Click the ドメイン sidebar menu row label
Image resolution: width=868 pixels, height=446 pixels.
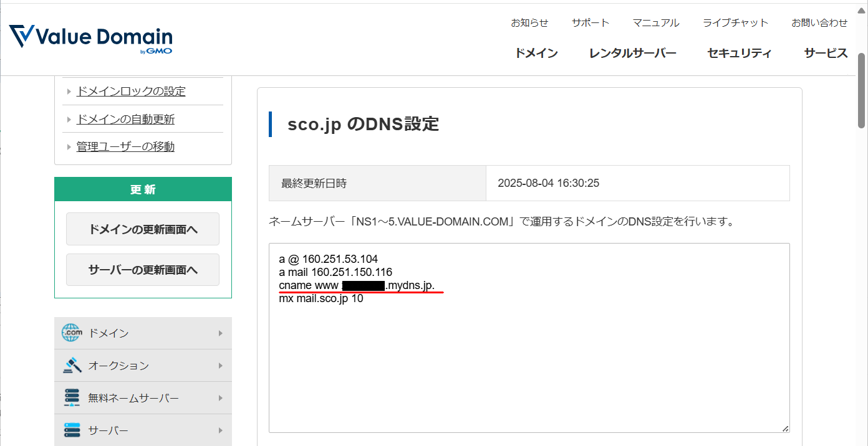point(109,333)
